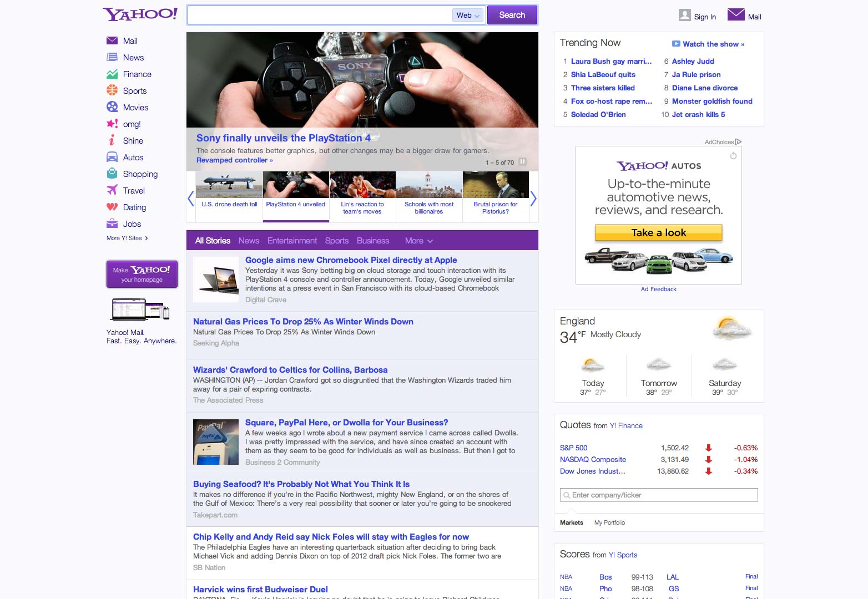This screenshot has height=599, width=868.
Task: Click the Take a look ad button
Action: 659,232
